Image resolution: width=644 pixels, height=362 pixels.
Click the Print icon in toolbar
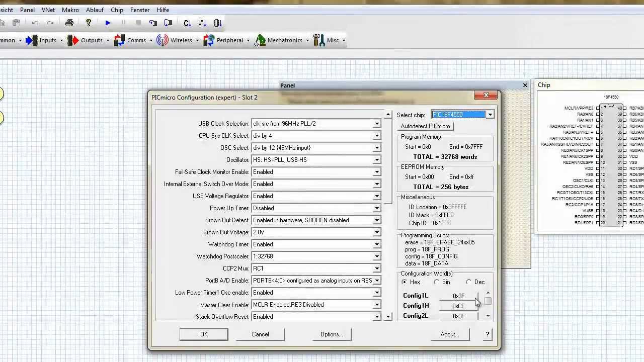click(69, 23)
